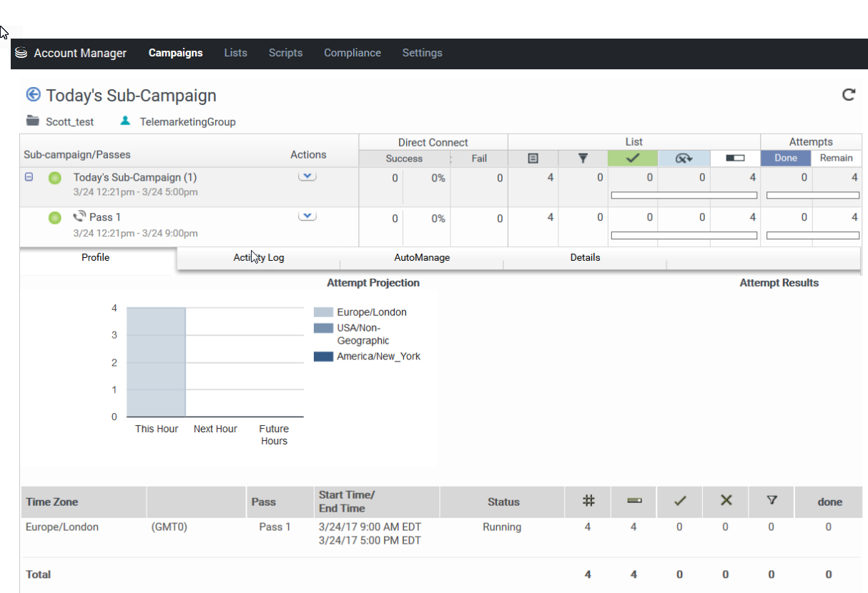The image size is (868, 593).
Task: Collapse Today's Sub-Campaign (1) row
Action: pos(29,176)
